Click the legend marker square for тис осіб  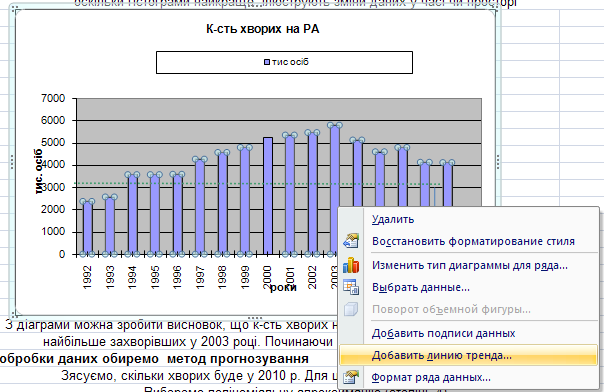pyautogui.click(x=267, y=62)
